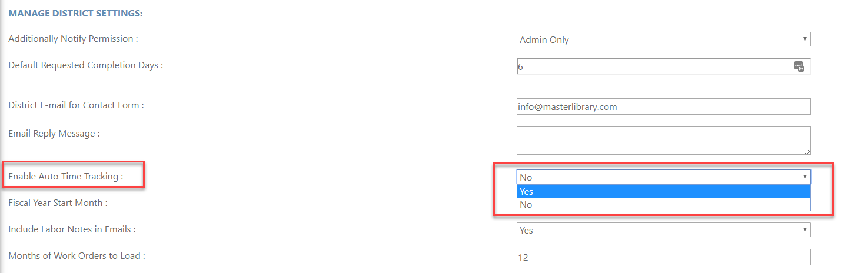The width and height of the screenshot is (868, 273).
Task: Choose the No option in the open list
Action: coord(663,204)
